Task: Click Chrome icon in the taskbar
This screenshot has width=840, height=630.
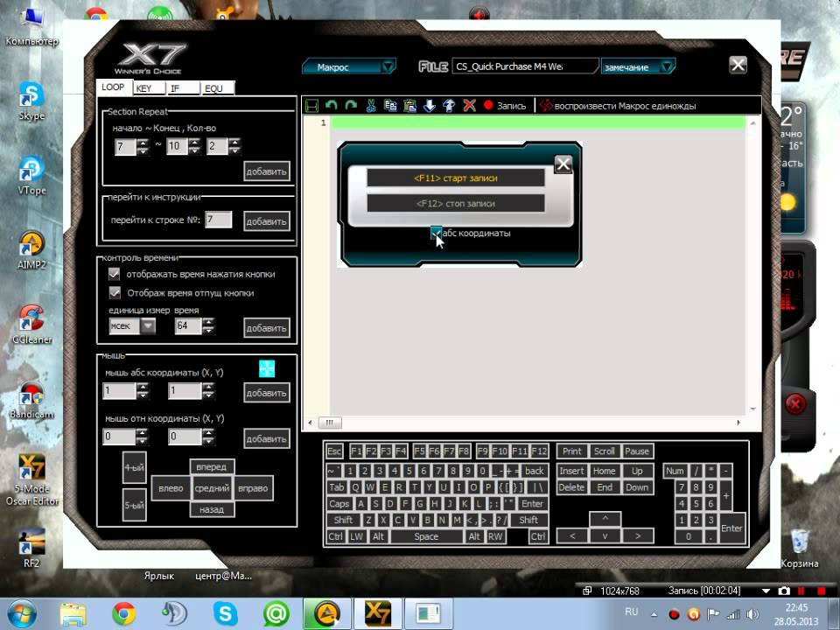Action: 123,614
